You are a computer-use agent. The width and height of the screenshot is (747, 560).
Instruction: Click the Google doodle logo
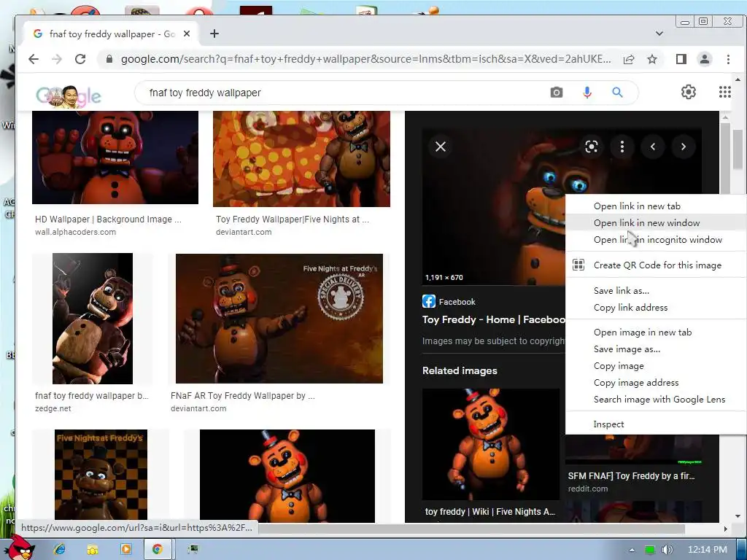(x=69, y=96)
